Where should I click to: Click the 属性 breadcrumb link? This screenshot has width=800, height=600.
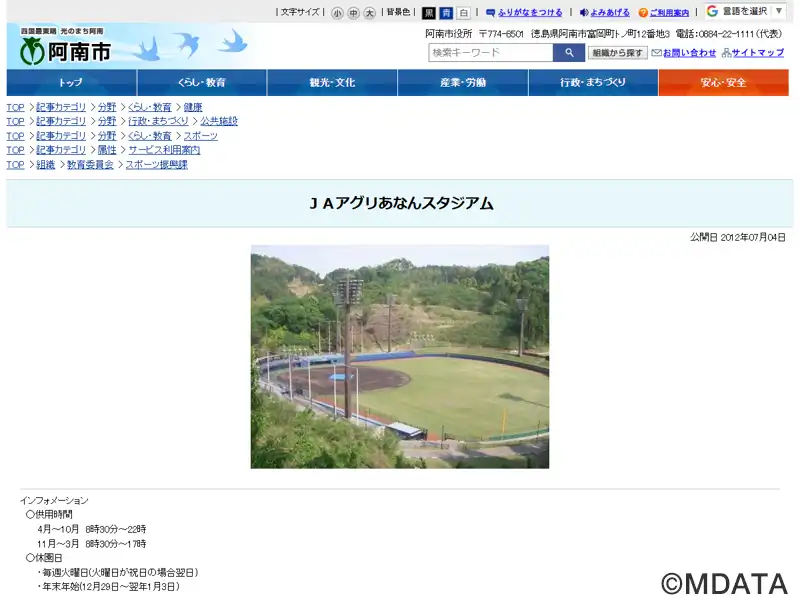(x=107, y=150)
